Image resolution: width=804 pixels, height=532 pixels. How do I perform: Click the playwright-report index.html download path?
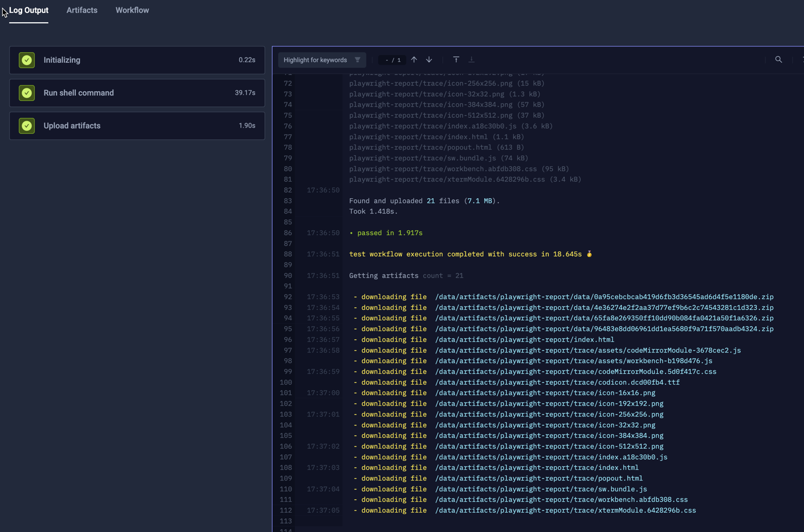[524, 339]
